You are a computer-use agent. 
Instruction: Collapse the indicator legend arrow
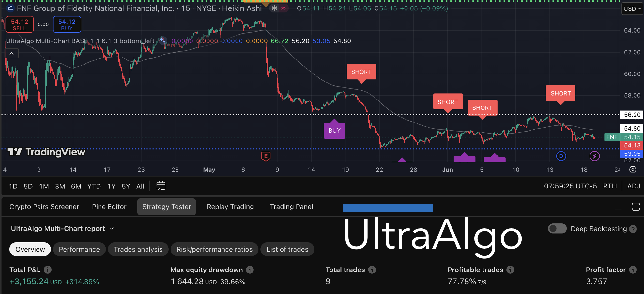point(12,53)
